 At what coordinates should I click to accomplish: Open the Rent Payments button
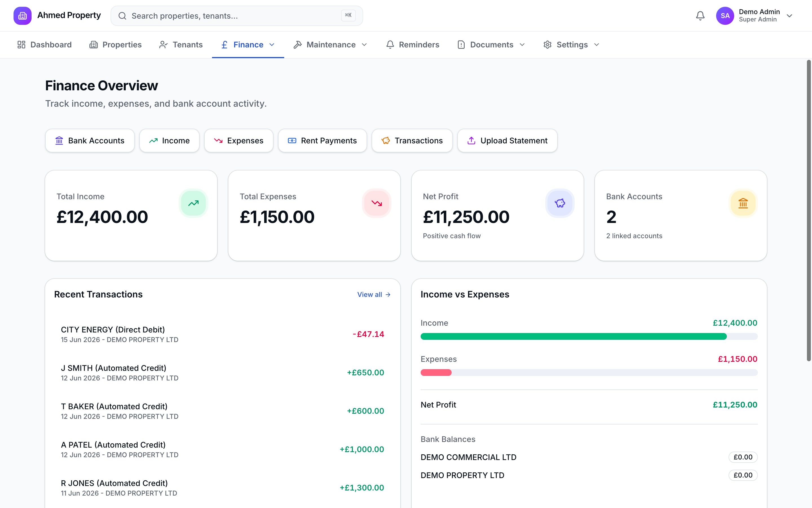click(323, 141)
